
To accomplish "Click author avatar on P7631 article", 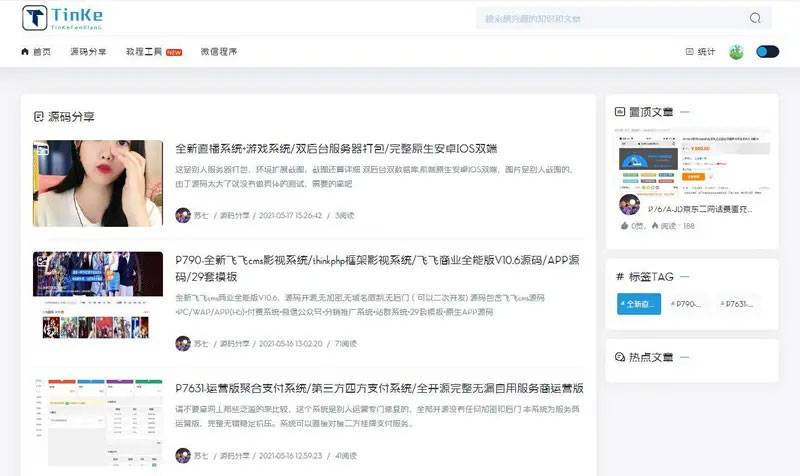I will (x=183, y=455).
